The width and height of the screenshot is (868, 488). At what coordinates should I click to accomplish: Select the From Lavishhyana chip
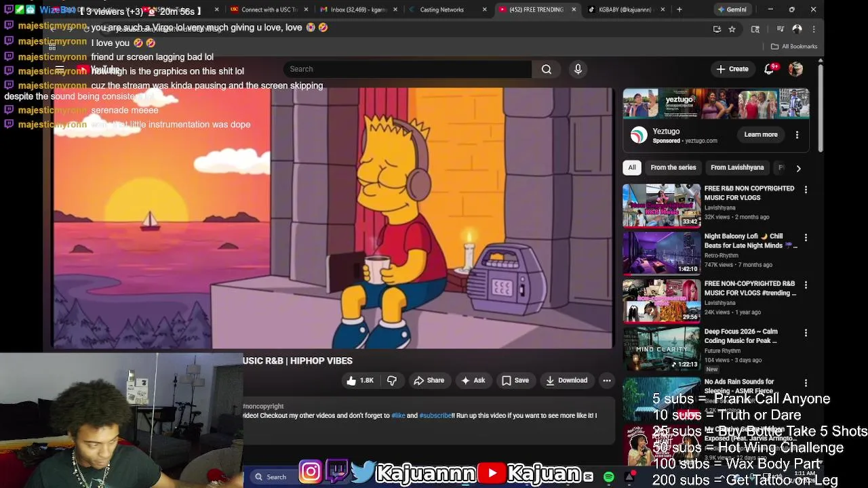coord(737,167)
